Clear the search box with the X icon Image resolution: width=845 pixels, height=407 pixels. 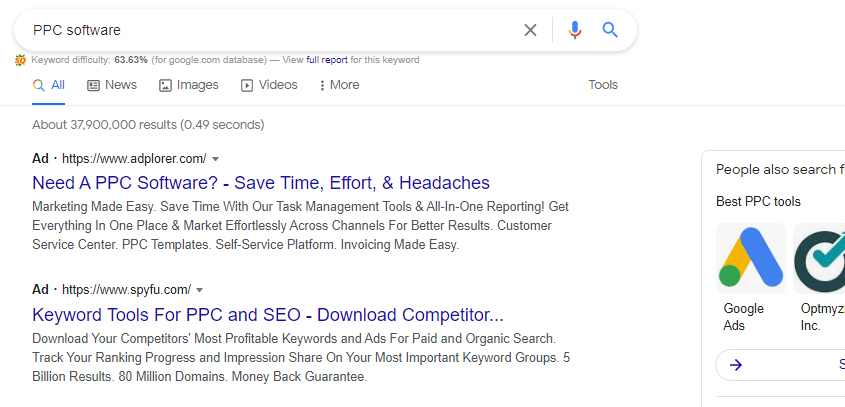coord(530,30)
